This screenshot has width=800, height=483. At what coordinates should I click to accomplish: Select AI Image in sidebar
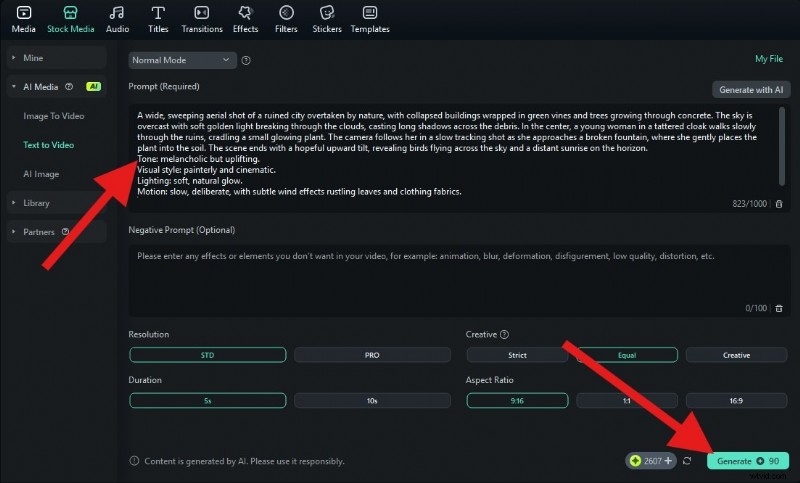(41, 174)
